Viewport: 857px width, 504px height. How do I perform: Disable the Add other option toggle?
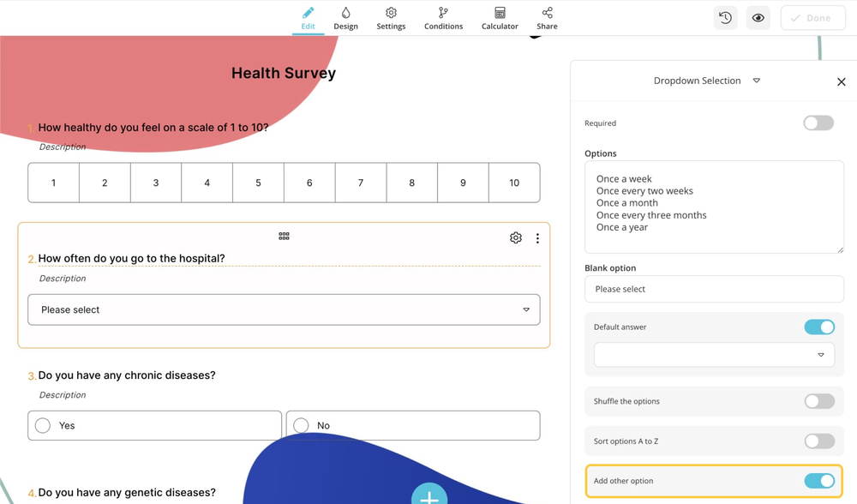click(x=818, y=481)
